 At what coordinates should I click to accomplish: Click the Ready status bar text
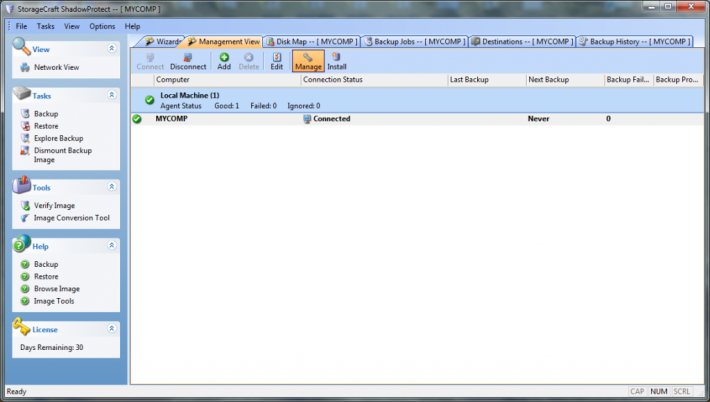pyautogui.click(x=16, y=392)
